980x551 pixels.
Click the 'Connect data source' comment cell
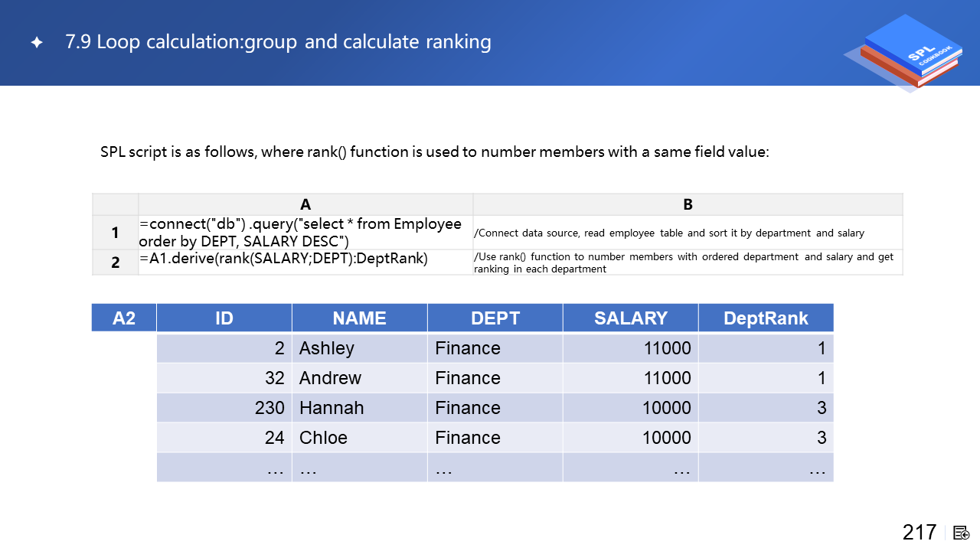(x=688, y=233)
